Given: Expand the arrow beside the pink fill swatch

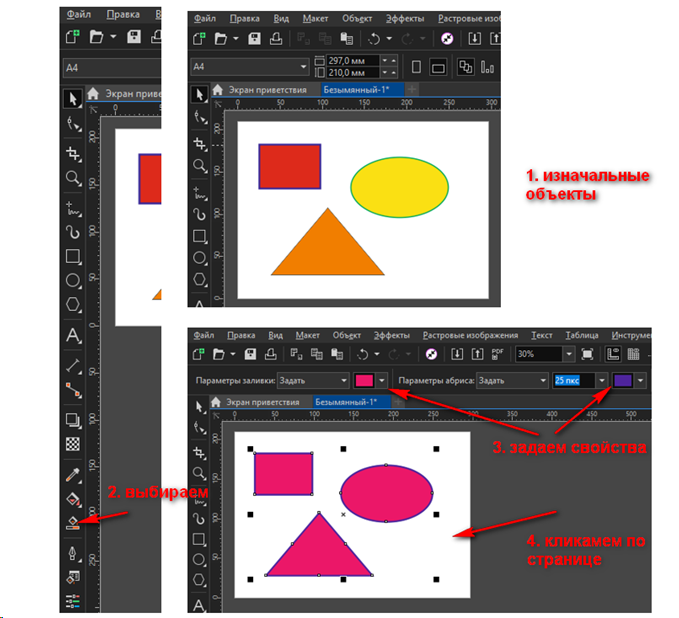Looking at the screenshot, I should (x=382, y=381).
